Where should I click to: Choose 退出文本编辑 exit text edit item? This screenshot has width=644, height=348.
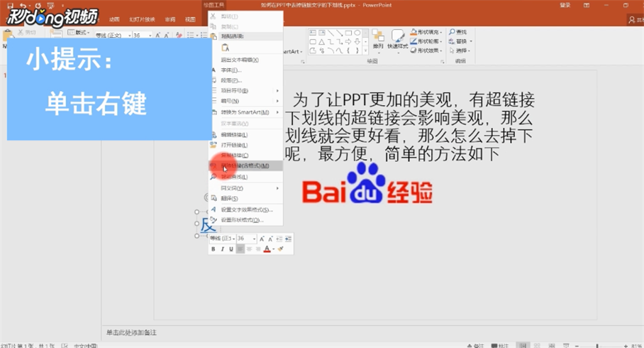click(x=245, y=60)
